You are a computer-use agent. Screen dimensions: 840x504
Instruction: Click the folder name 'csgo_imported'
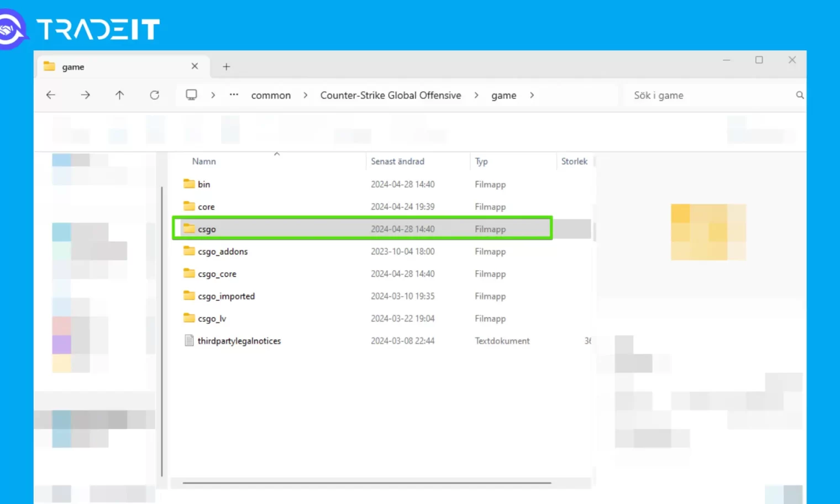[x=226, y=296]
